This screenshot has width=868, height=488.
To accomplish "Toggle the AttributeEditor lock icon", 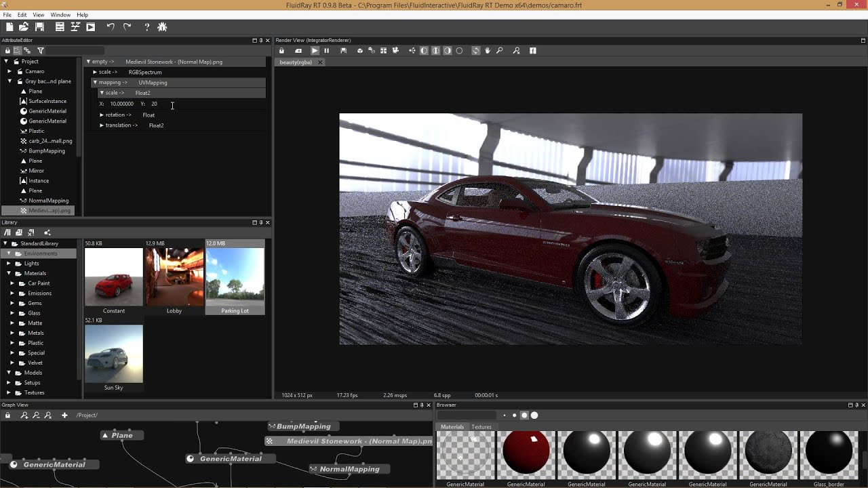I will tap(7, 51).
